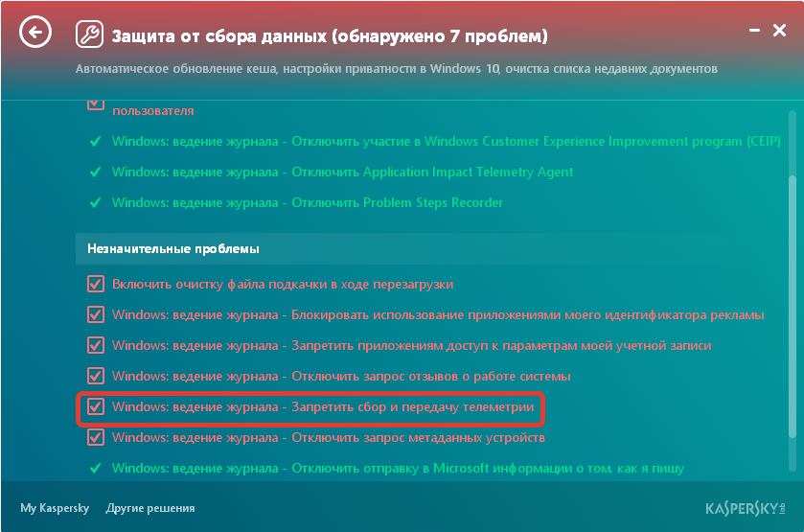Click the 'Незначительные проблемы' section header
This screenshot has width=804, height=532.
[x=173, y=249]
